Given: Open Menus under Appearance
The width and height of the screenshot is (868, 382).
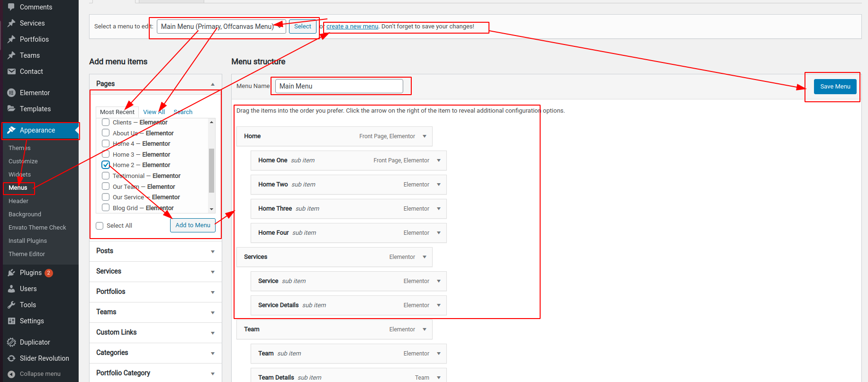Looking at the screenshot, I should point(18,188).
